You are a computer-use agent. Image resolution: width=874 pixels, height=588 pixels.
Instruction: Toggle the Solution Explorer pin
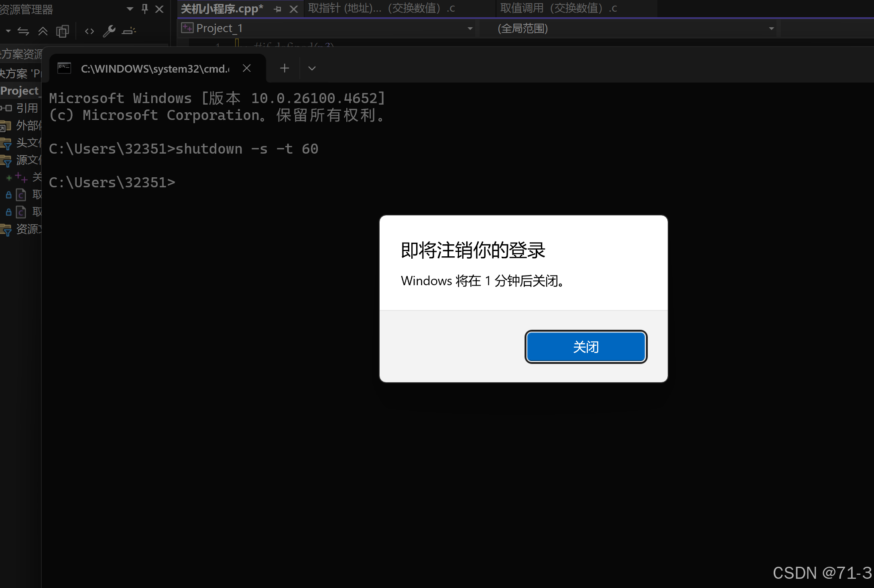(145, 9)
